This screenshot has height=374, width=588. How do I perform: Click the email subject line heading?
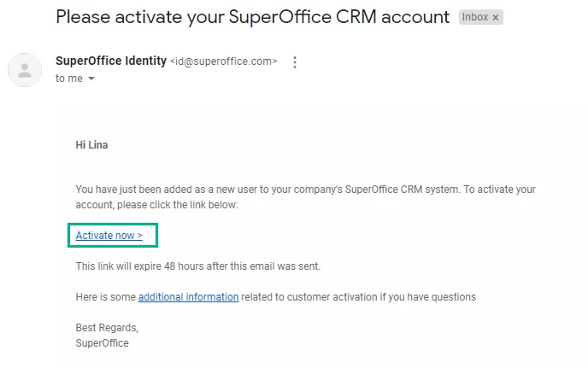tap(252, 16)
